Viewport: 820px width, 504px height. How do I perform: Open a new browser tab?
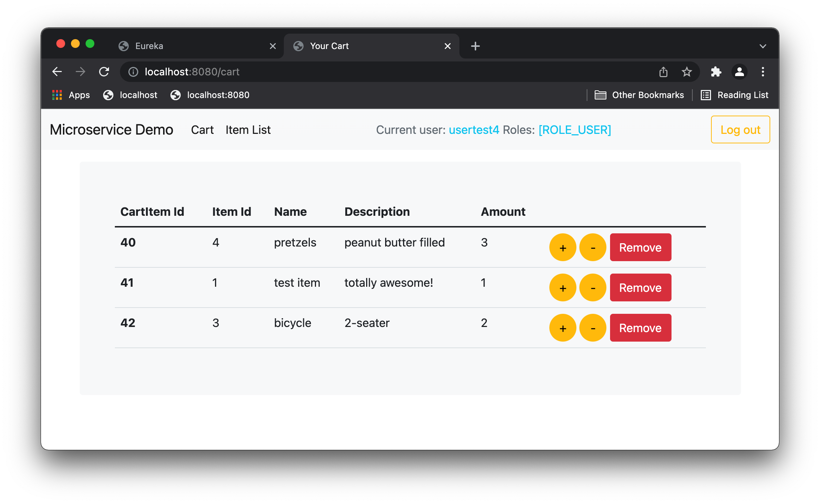(475, 46)
